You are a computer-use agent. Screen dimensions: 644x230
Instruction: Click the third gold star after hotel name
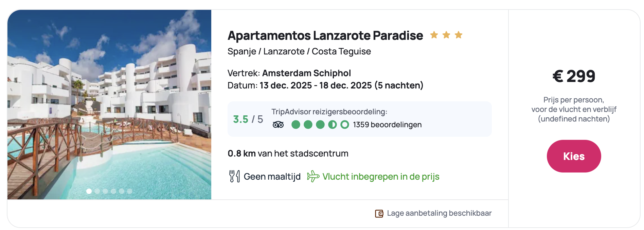[459, 35]
